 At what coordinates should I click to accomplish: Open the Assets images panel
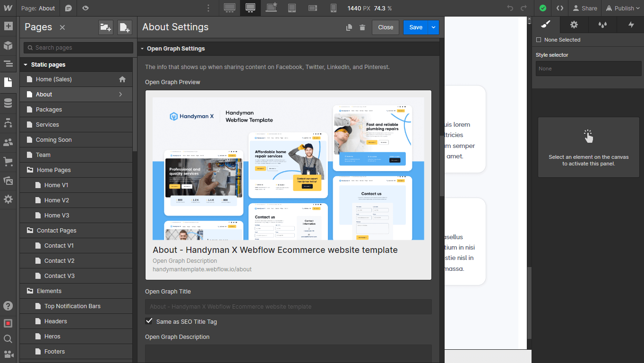pyautogui.click(x=8, y=181)
